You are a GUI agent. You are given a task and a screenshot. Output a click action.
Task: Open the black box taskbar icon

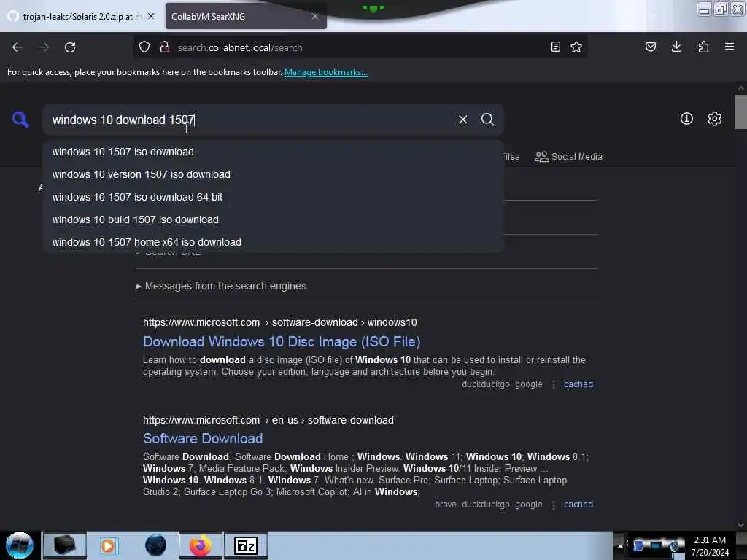(65, 545)
